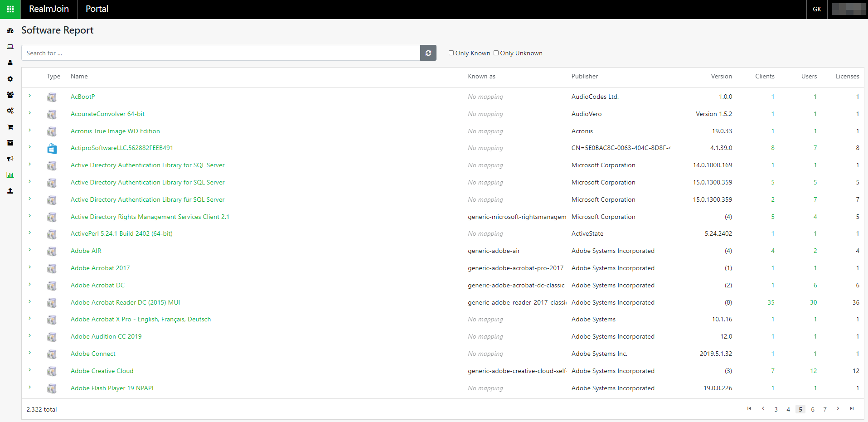Viewport: 868px width, 422px height.
Task: Expand the Adobe Acrobat Reader DC row
Action: [30, 302]
